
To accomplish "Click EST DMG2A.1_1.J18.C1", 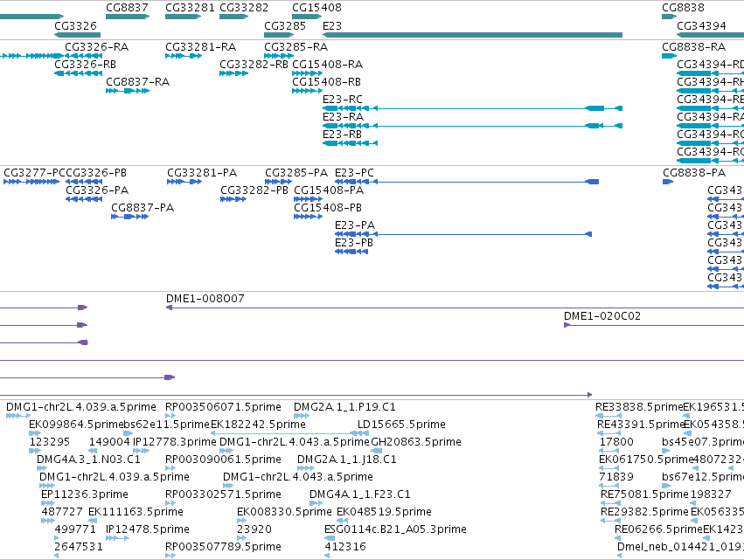I will point(306,468).
